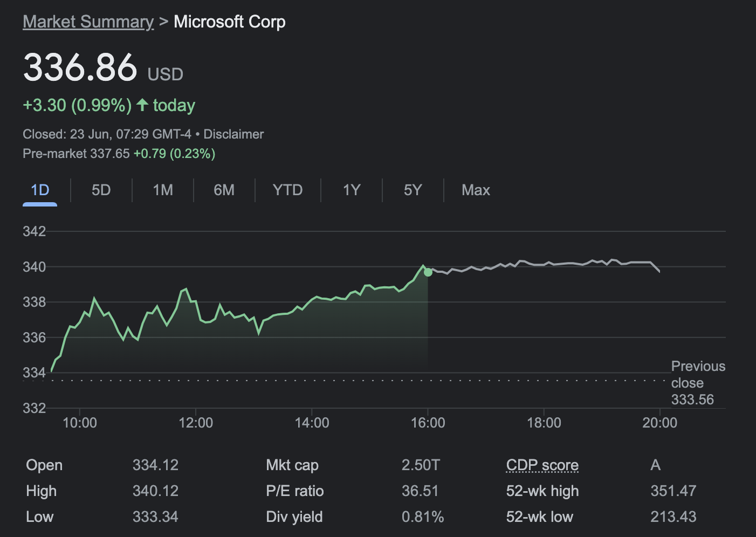
Task: Show the 6M chart range
Action: [x=224, y=190]
